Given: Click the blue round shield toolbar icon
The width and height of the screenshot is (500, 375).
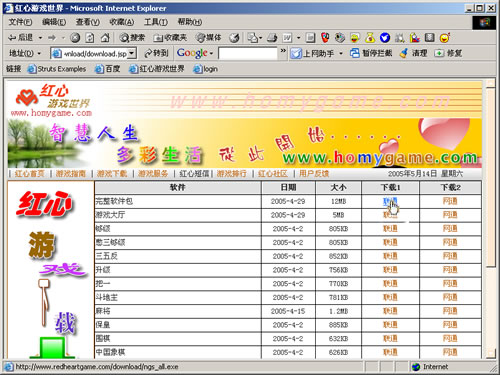Looking at the screenshot, I should (x=385, y=38).
